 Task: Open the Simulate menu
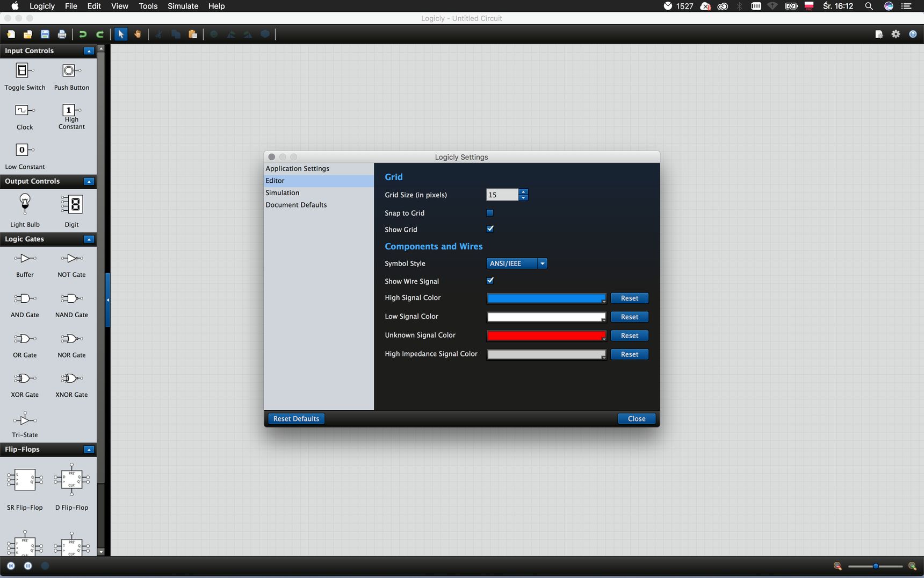click(183, 6)
